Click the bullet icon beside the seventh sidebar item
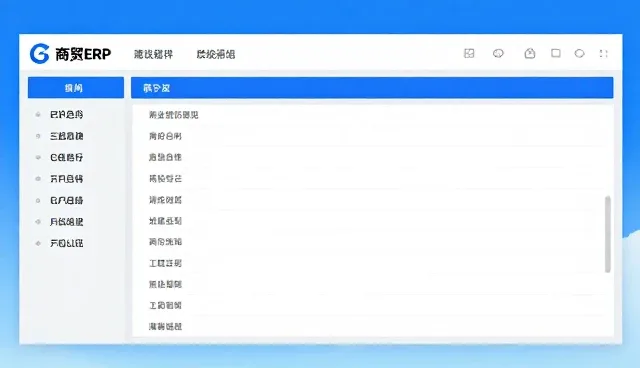The height and width of the screenshot is (368, 640). pos(38,243)
